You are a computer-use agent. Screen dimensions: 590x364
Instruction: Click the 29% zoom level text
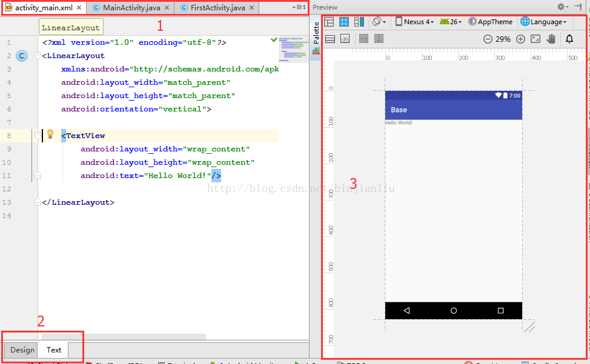pyautogui.click(x=503, y=39)
